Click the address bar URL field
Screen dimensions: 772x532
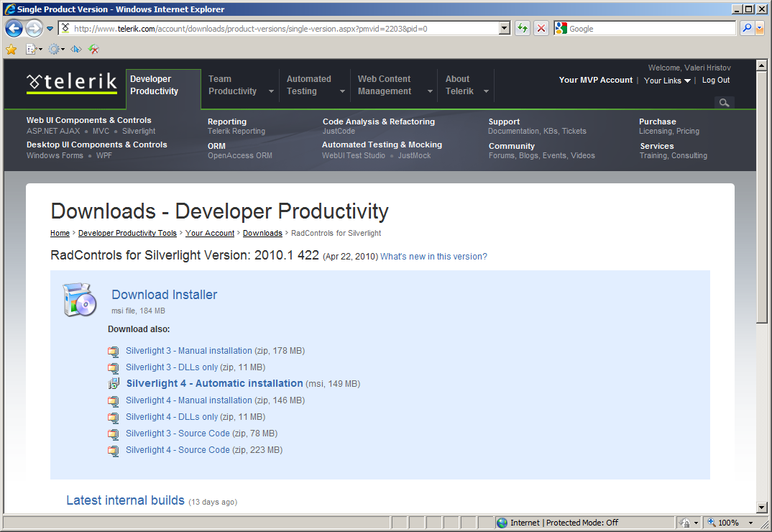(x=279, y=29)
